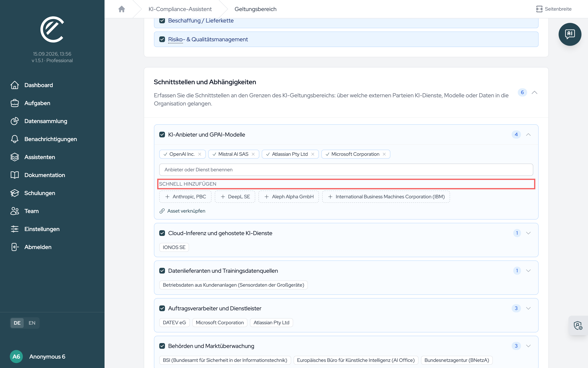Remove the Microsoft Corporation chip in KI-Anbieter

[384, 154]
